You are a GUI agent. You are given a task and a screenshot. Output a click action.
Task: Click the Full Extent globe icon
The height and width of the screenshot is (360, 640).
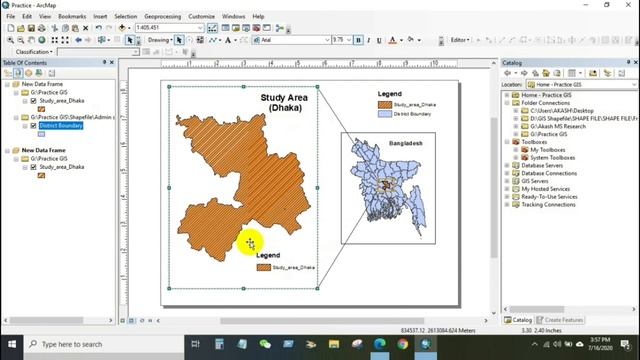pyautogui.click(x=42, y=40)
